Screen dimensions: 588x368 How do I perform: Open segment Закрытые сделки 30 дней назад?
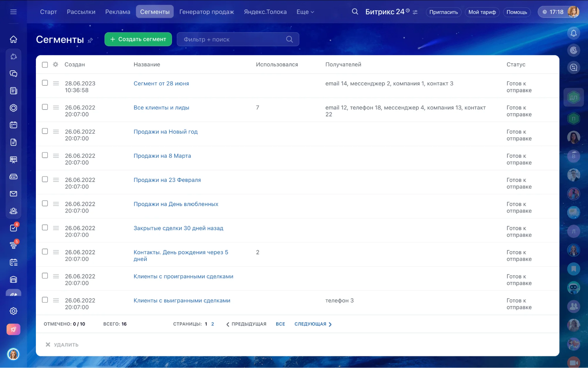pyautogui.click(x=178, y=228)
